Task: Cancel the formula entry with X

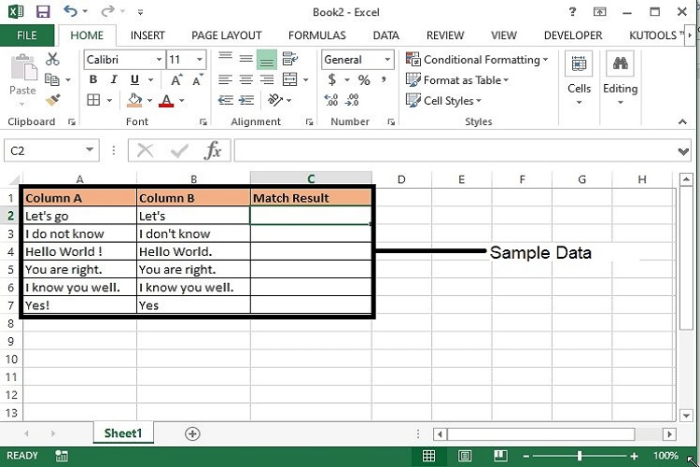Action: [145, 150]
